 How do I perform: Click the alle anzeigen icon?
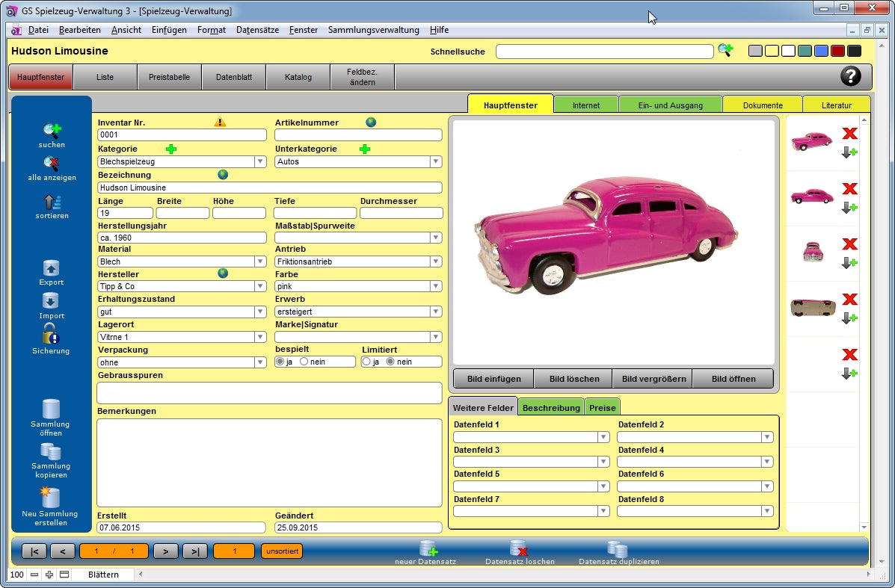pyautogui.click(x=52, y=164)
